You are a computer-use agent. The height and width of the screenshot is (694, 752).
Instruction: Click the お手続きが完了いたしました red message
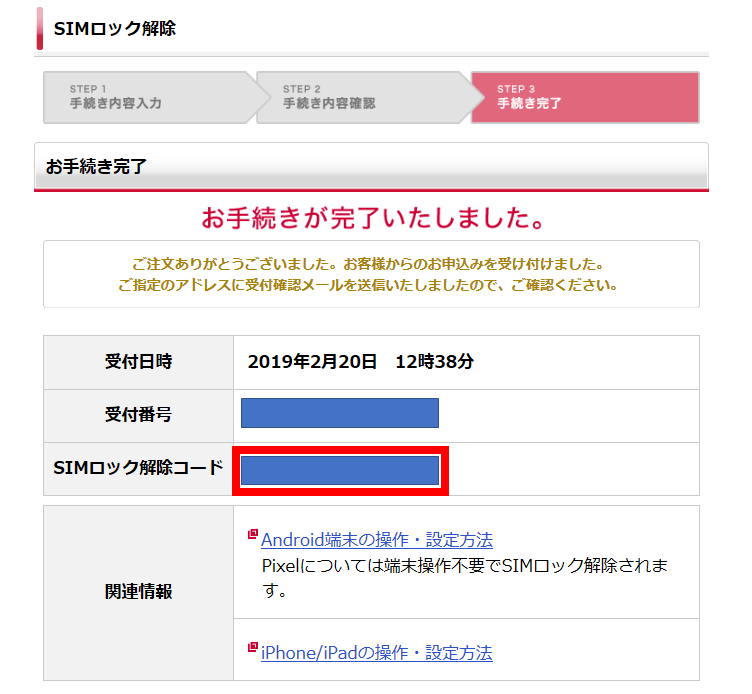point(373,218)
